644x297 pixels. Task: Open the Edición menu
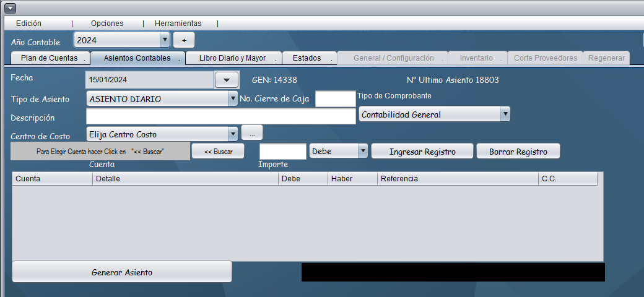pos(28,24)
